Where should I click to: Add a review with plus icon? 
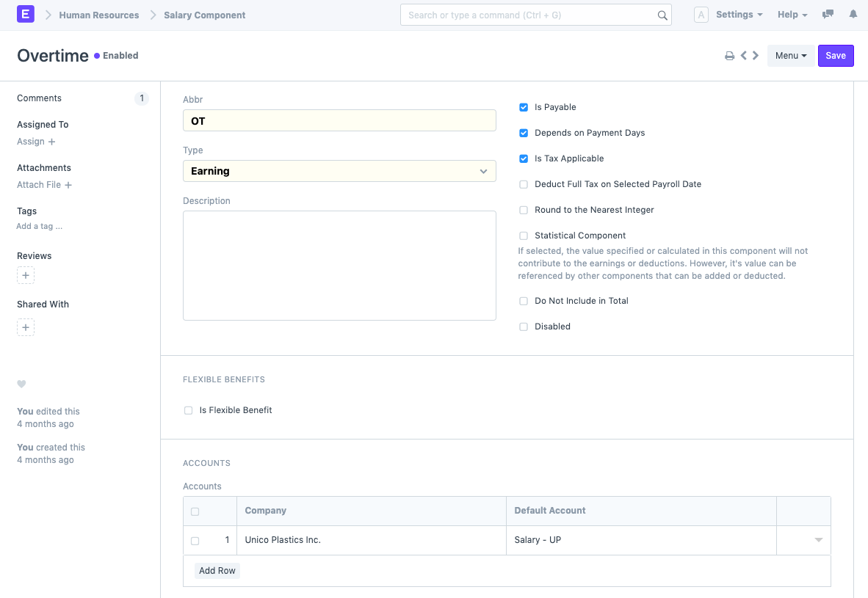pos(26,276)
